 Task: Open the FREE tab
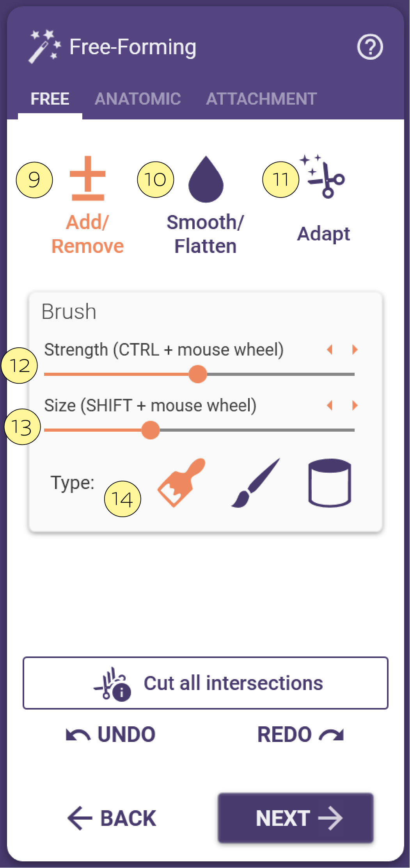tap(50, 99)
